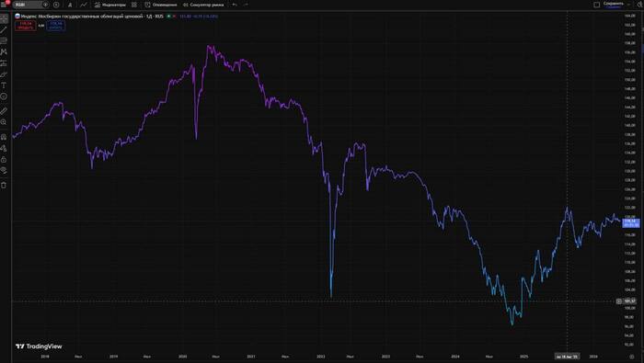Screen dimensions: 644x363
Task: Open chart patterns tool group
Action: tap(4, 52)
